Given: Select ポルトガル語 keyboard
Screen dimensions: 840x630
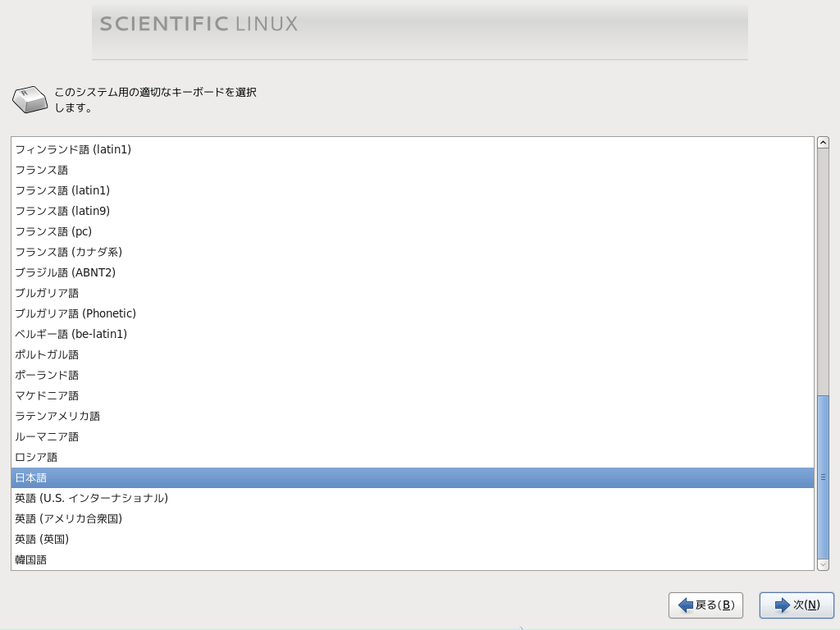Looking at the screenshot, I should click(412, 354).
